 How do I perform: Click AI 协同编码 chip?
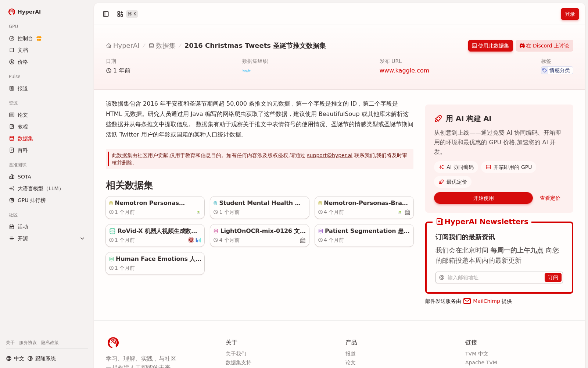(456, 167)
